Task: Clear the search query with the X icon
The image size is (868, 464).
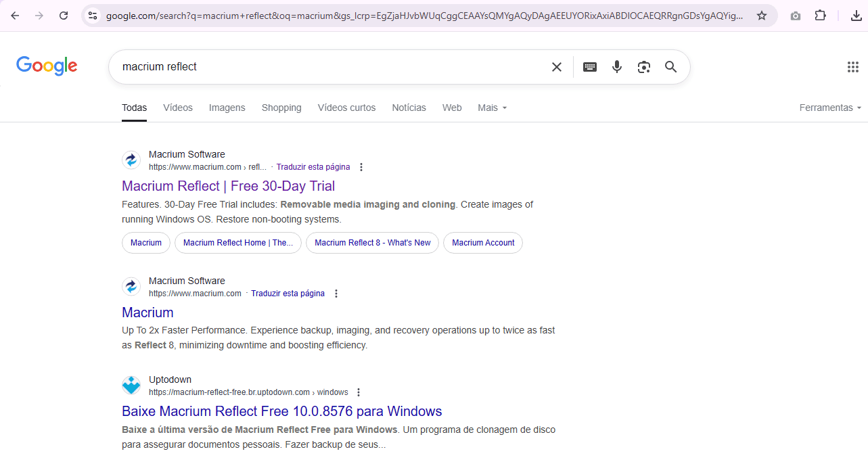Action: pos(557,67)
